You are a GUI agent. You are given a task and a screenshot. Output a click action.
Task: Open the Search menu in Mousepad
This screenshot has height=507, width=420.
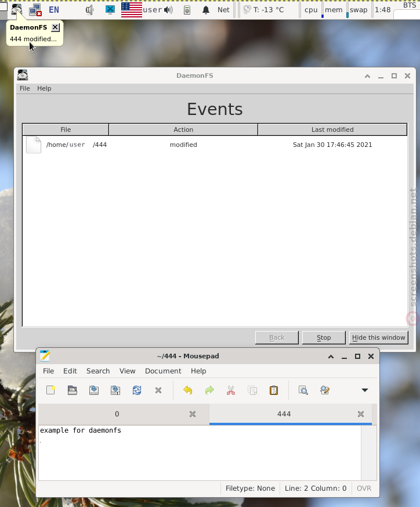click(x=98, y=371)
